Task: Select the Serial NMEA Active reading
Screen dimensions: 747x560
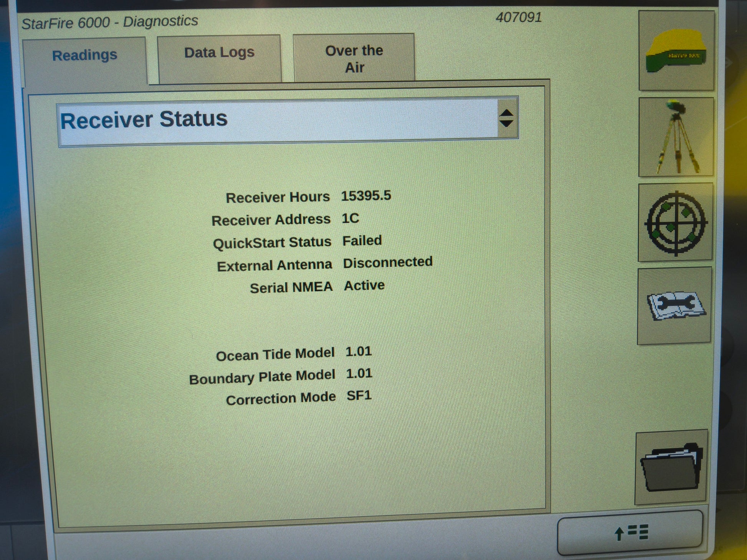Action: [x=364, y=285]
